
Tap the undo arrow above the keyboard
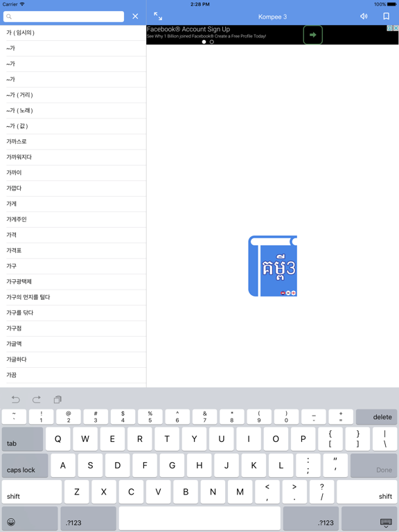click(x=16, y=399)
